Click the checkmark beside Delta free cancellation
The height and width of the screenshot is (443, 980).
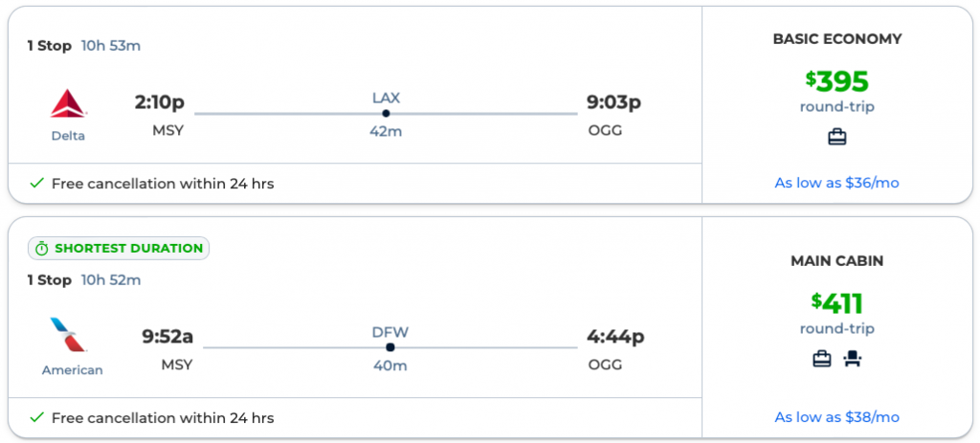36,184
